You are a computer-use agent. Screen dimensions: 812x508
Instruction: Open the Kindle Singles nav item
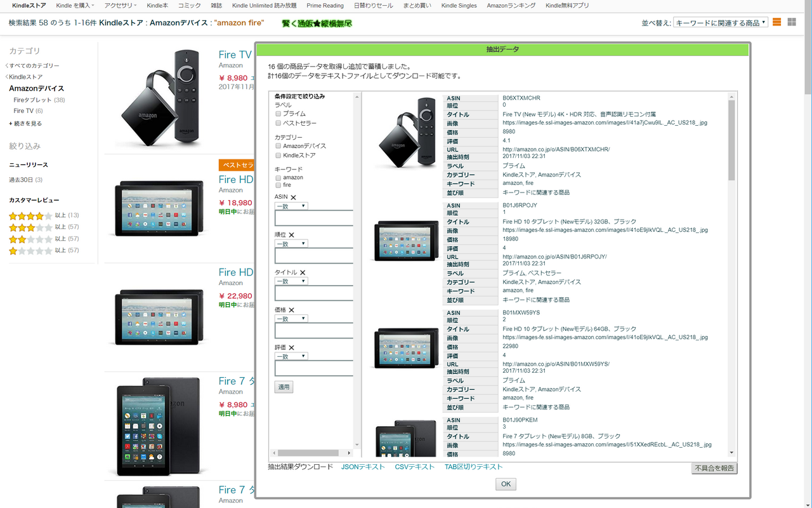(x=459, y=6)
